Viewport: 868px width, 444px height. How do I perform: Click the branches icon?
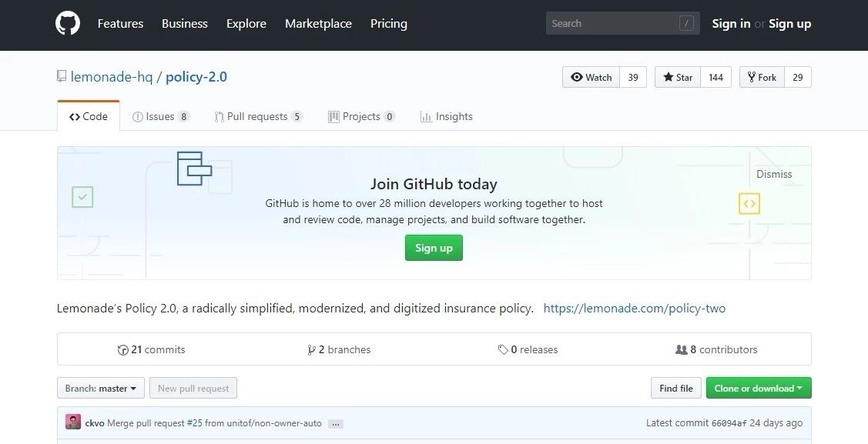(x=311, y=350)
